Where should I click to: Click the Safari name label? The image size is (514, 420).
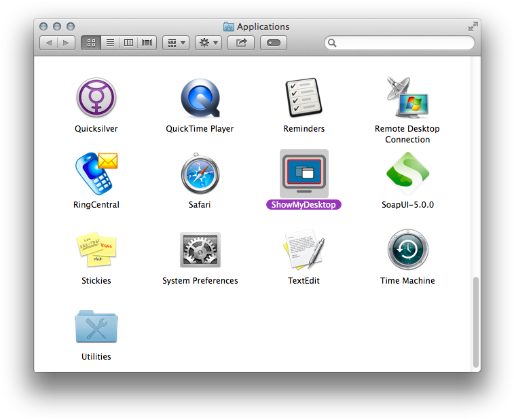200,205
